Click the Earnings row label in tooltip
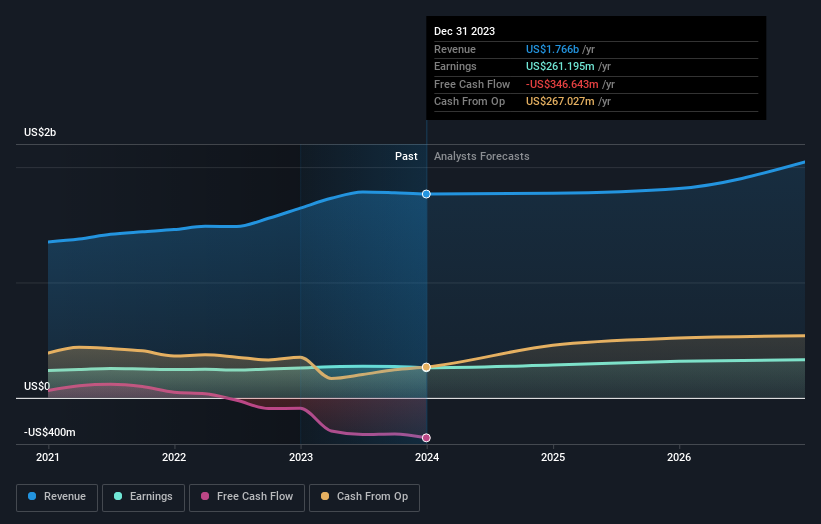Screen dimensions: 821x524 tap(455, 66)
